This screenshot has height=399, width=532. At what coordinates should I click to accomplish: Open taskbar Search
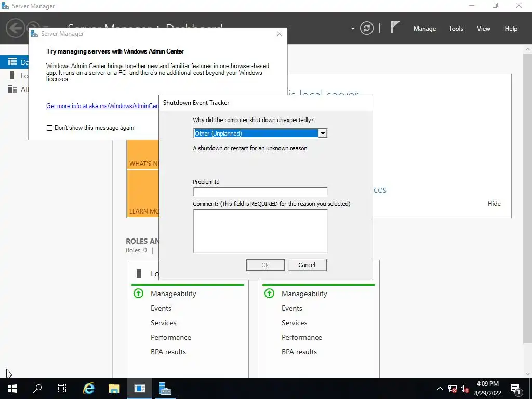[x=37, y=389]
